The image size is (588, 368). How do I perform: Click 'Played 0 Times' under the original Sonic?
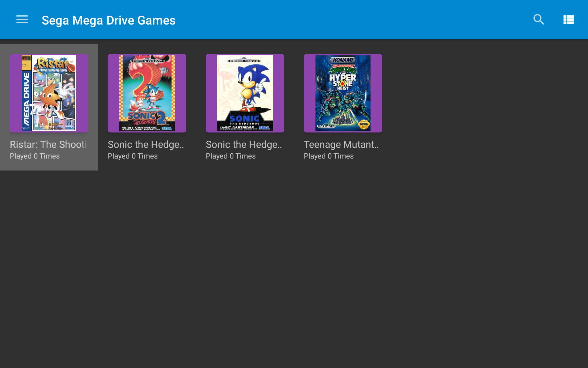231,156
